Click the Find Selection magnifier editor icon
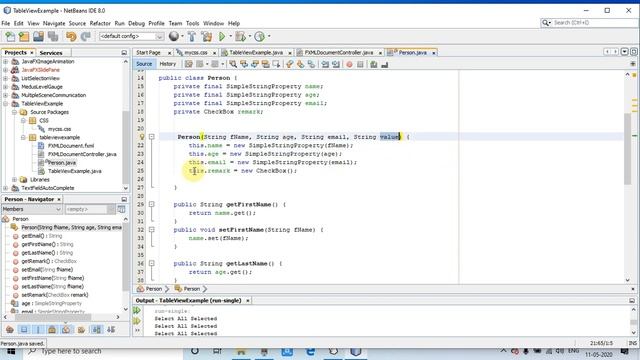 [233, 64]
